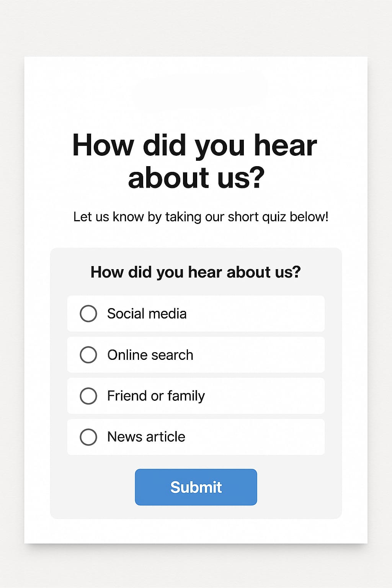Click the word "Submit" on the blue button
Viewport: 392px width, 588px height.
196,487
